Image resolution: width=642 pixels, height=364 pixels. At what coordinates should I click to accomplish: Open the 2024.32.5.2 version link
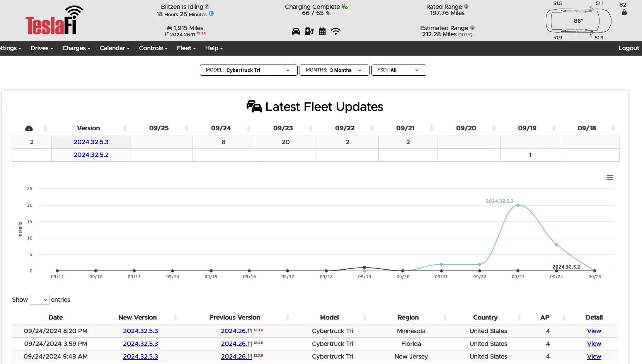point(91,155)
